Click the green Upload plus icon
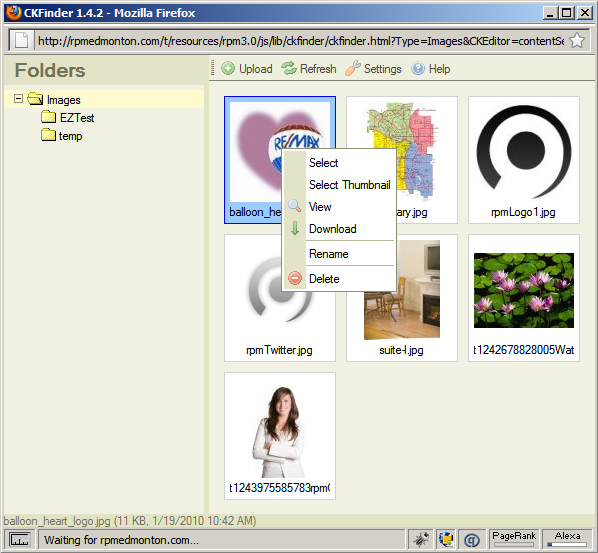This screenshot has height=553, width=598. point(228,69)
